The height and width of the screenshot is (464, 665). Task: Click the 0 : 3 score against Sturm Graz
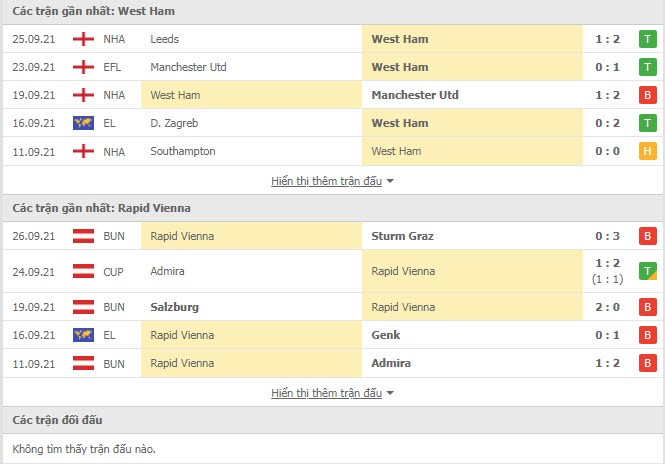606,236
